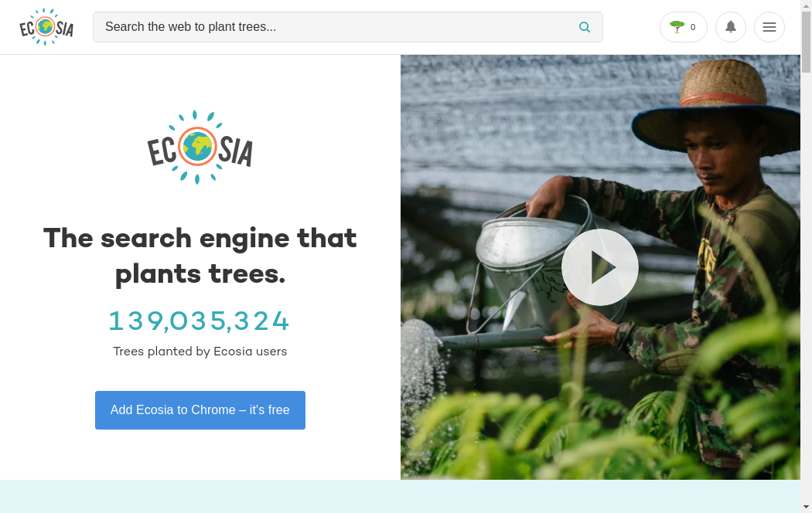Click 'Add Ecosia to Chrome – it's free' button
Screen dimensions: 812x513
coord(200,410)
